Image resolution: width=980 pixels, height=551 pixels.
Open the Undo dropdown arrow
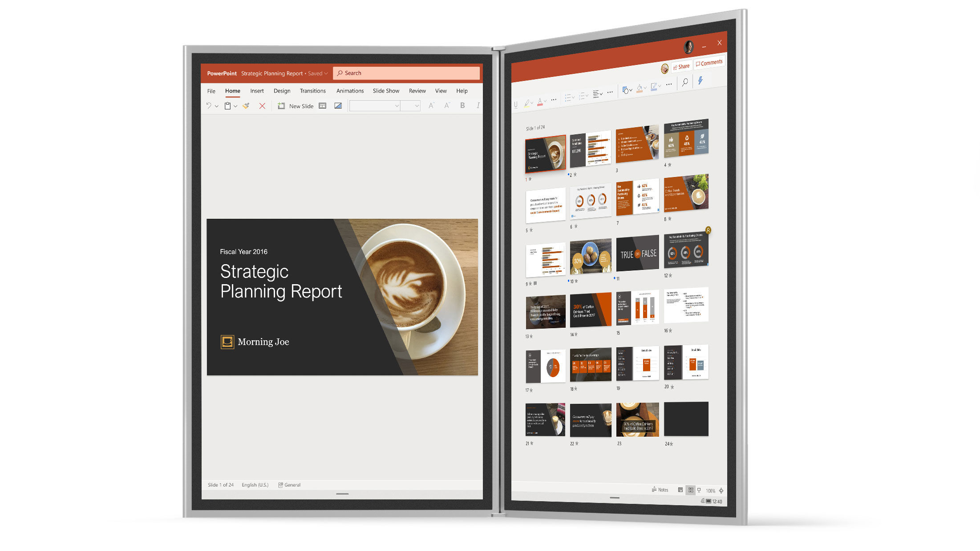click(217, 106)
